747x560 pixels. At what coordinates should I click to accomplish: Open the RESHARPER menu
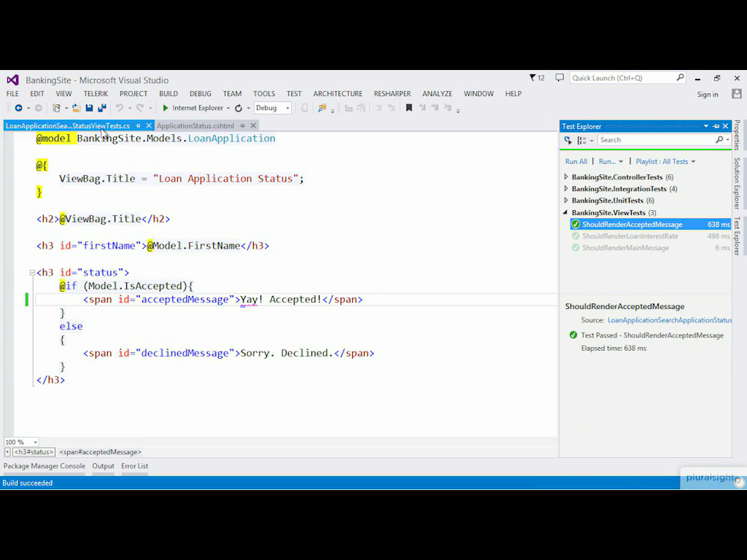[392, 94]
